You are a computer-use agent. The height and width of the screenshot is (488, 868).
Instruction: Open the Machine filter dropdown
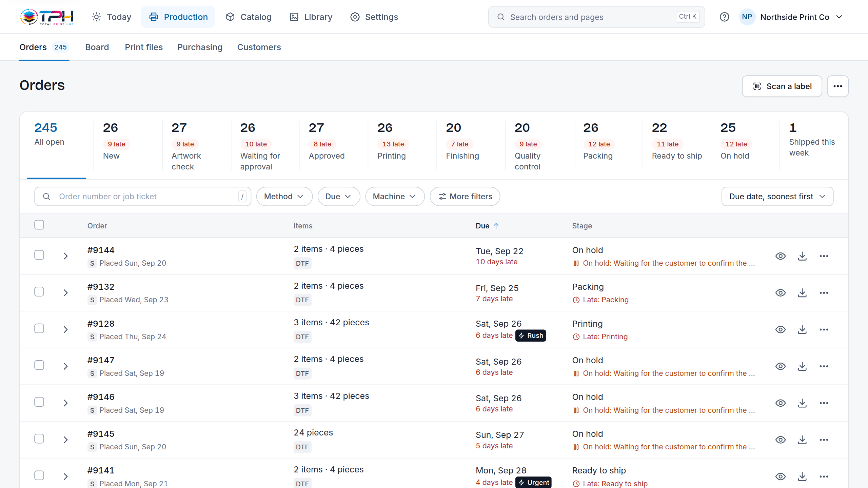(395, 197)
